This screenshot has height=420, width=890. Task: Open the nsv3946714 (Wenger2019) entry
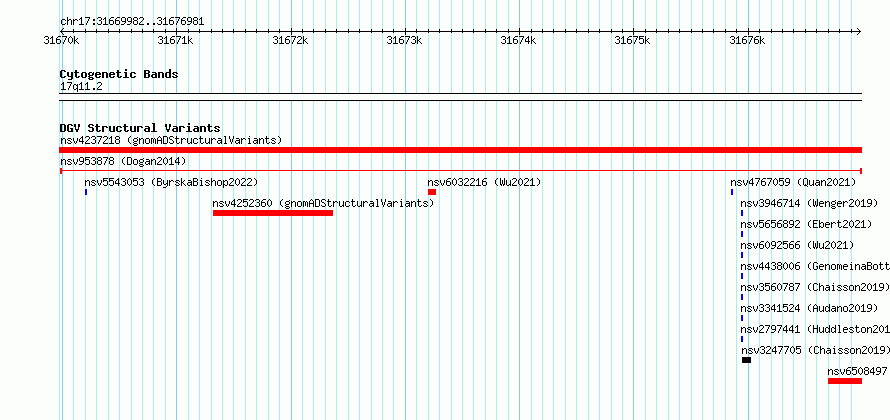(x=809, y=203)
